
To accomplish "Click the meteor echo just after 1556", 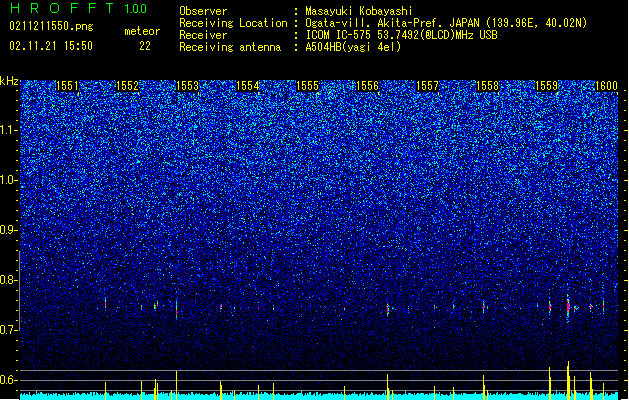I will coord(388,309).
